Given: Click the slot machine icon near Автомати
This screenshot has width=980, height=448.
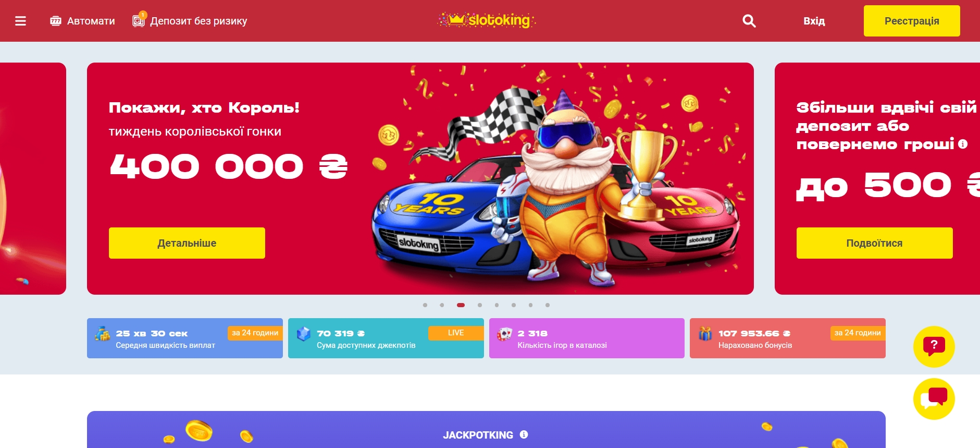Looking at the screenshot, I should (56, 21).
